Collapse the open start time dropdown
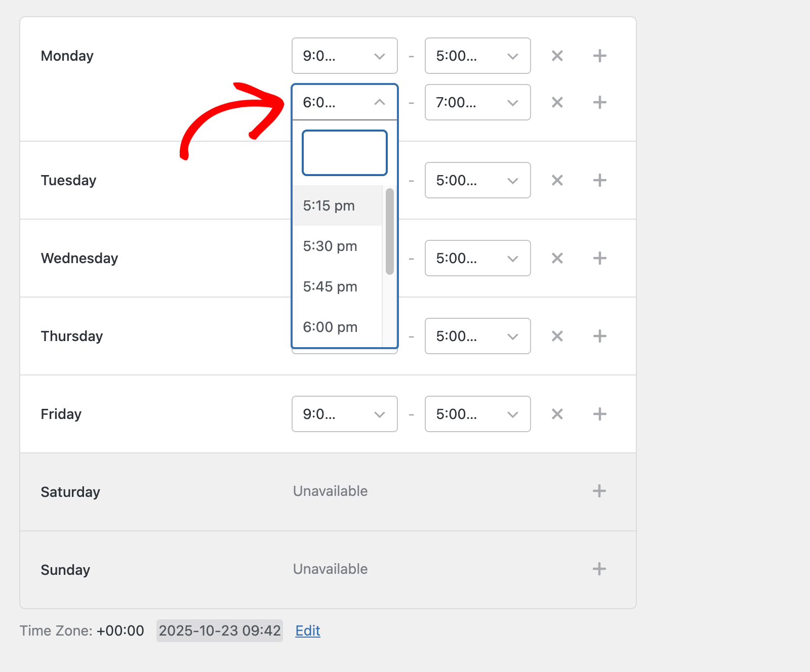810x672 pixels. click(x=380, y=102)
